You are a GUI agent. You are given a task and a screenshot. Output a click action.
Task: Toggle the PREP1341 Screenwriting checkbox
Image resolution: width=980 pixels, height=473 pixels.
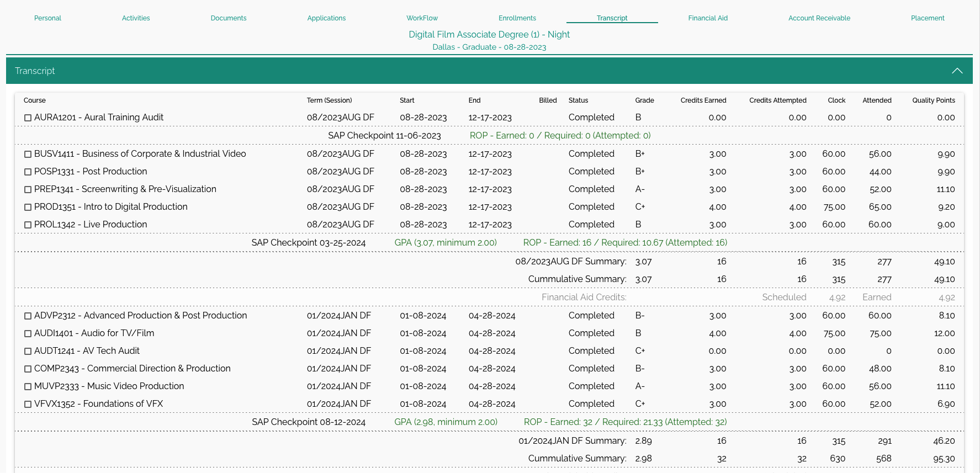coord(28,189)
